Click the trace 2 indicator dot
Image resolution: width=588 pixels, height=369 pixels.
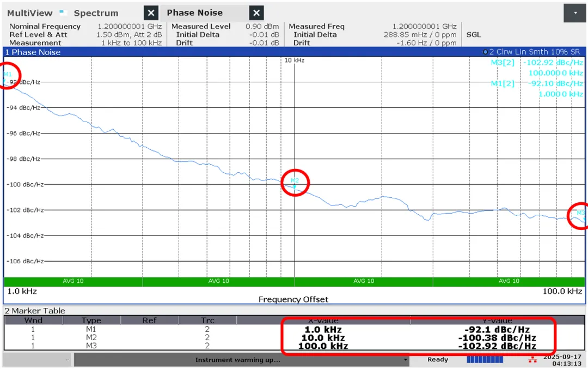click(x=485, y=52)
